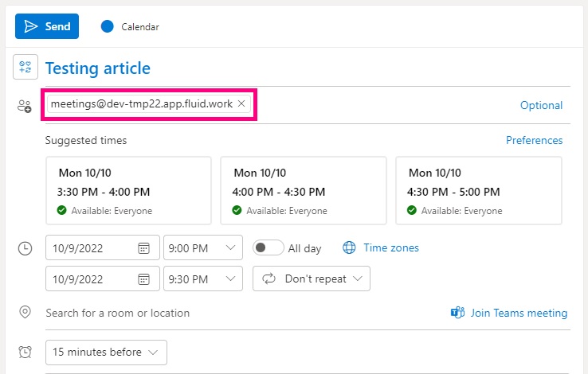Screen dimensions: 588x374
Task: Open end date calendar picker icon
Action: pyautogui.click(x=143, y=279)
